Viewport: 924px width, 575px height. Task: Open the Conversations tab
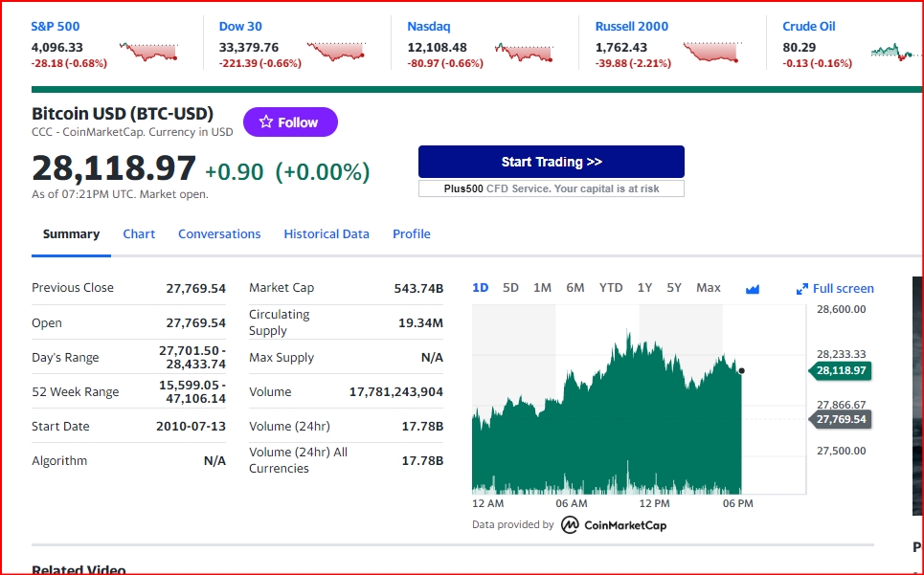pyautogui.click(x=219, y=234)
